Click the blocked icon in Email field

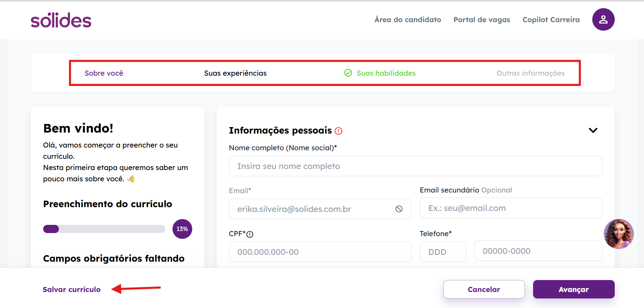point(399,209)
